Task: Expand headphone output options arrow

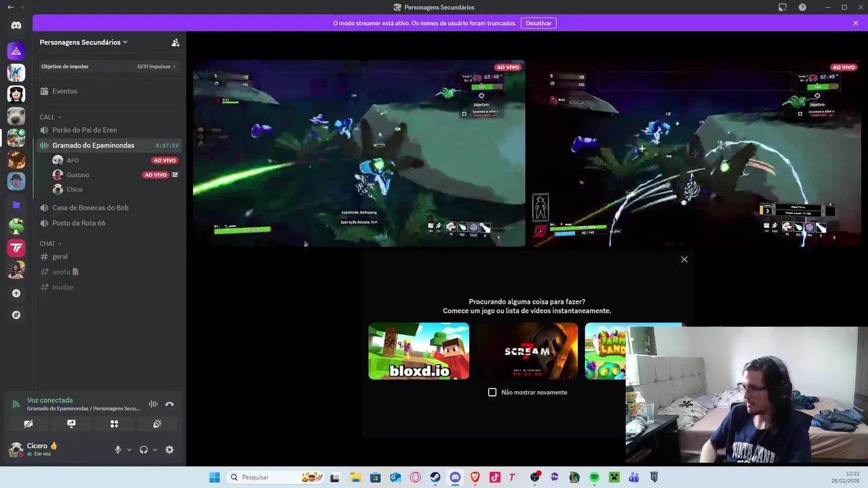Action: [x=155, y=449]
